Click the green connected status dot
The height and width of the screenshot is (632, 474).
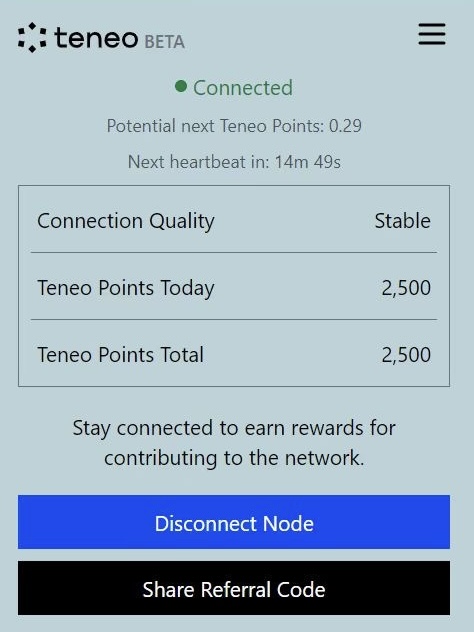click(x=181, y=86)
